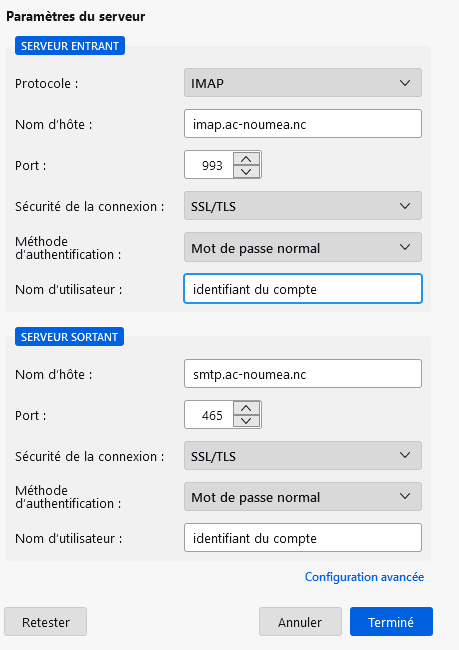Viewport: 459px width, 650px height.
Task: Increase the outgoing server port 465
Action: pyautogui.click(x=246, y=409)
